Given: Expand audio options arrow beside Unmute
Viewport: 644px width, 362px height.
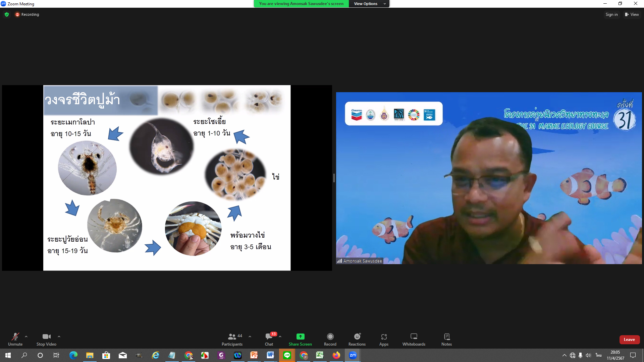Looking at the screenshot, I should (26, 336).
